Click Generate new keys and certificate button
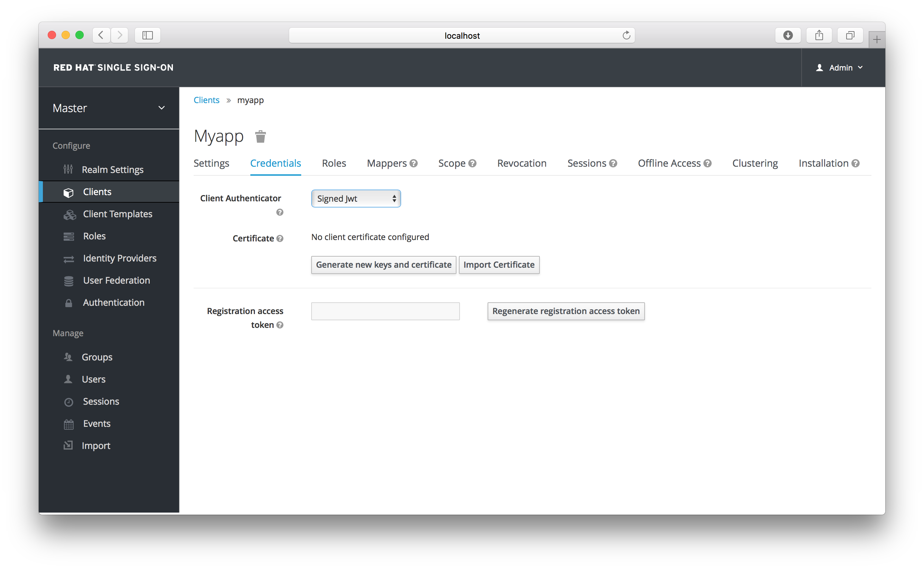This screenshot has height=570, width=924. pos(384,264)
